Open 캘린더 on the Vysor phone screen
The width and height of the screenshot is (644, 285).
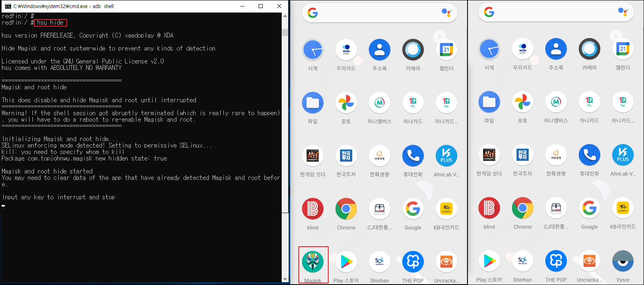click(x=623, y=49)
